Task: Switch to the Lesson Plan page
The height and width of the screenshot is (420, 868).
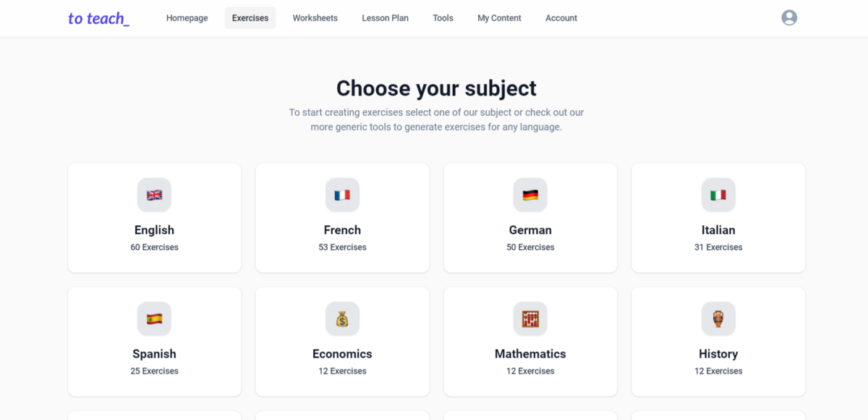Action: click(385, 18)
